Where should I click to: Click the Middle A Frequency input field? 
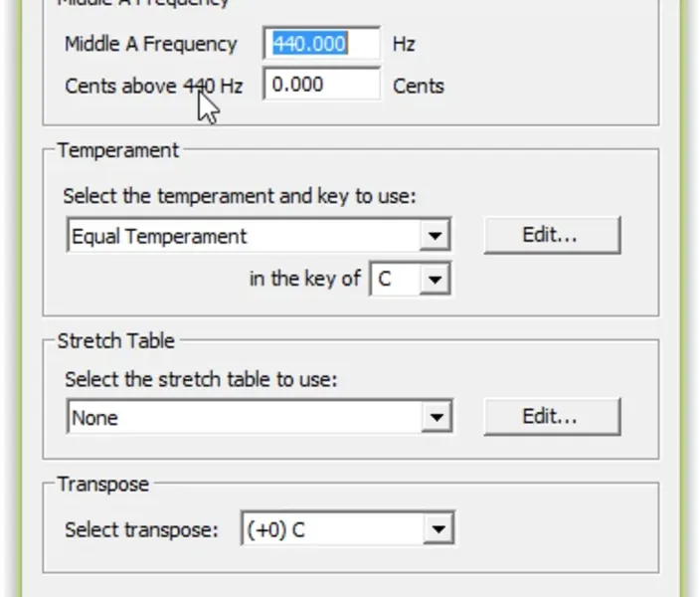[321, 44]
